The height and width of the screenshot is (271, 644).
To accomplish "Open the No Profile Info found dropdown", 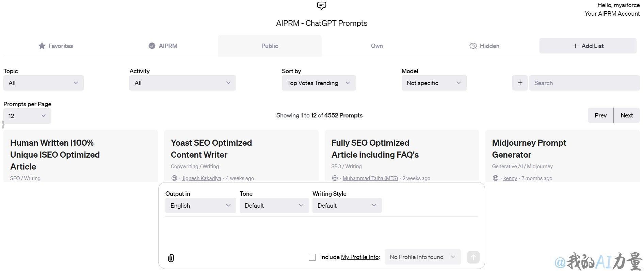I will click(x=422, y=257).
